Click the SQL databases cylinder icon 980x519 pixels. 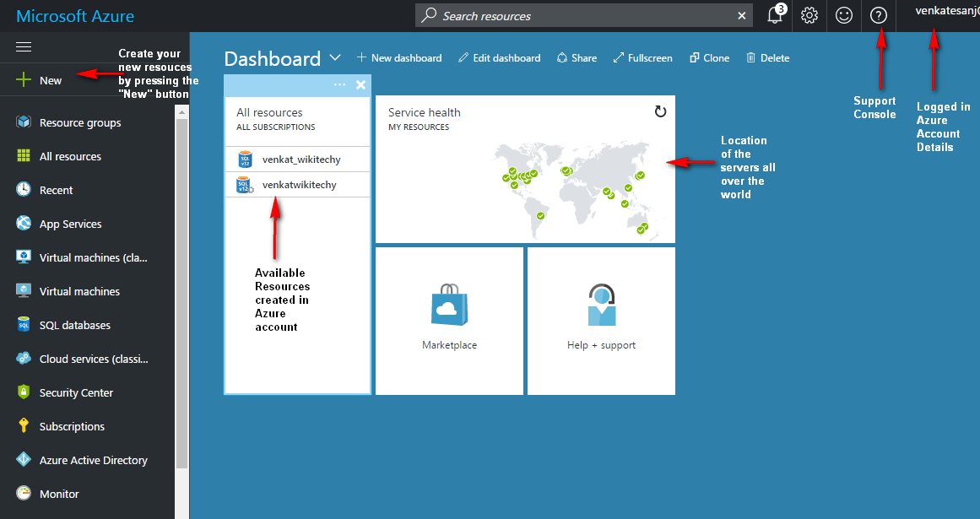click(x=24, y=324)
